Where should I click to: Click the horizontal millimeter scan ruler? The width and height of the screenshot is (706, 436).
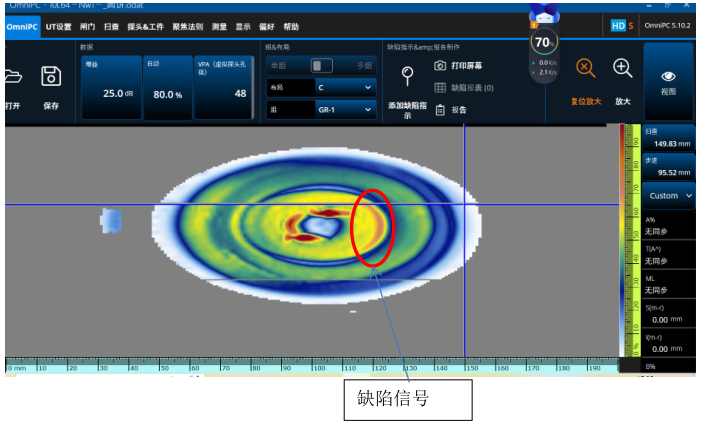[x=312, y=365]
